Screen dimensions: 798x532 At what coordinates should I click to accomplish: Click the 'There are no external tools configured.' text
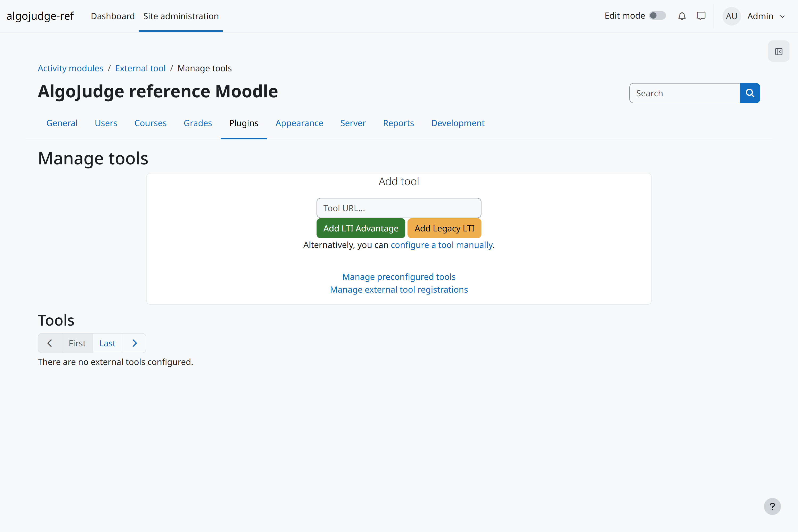point(115,362)
